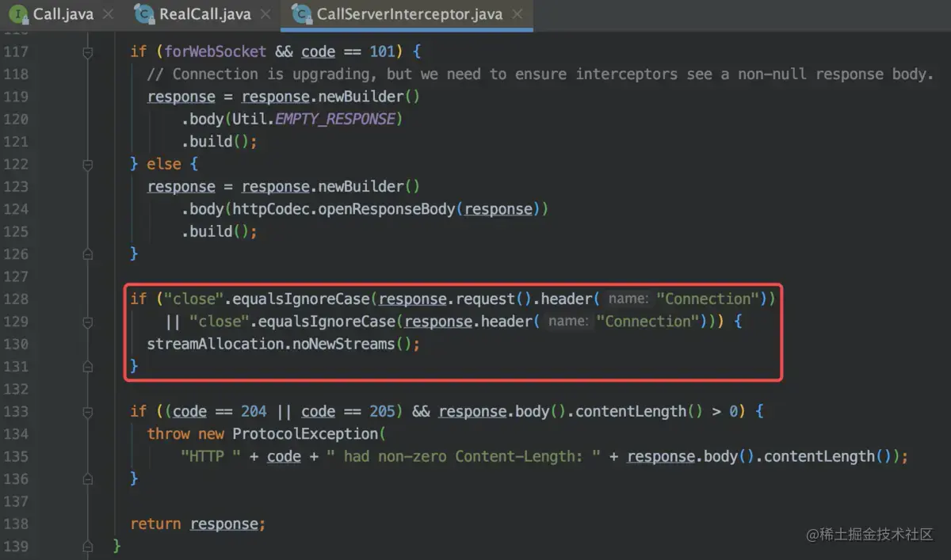This screenshot has height=560, width=951.
Task: Click the fold end marker at line 131
Action: [x=88, y=367]
